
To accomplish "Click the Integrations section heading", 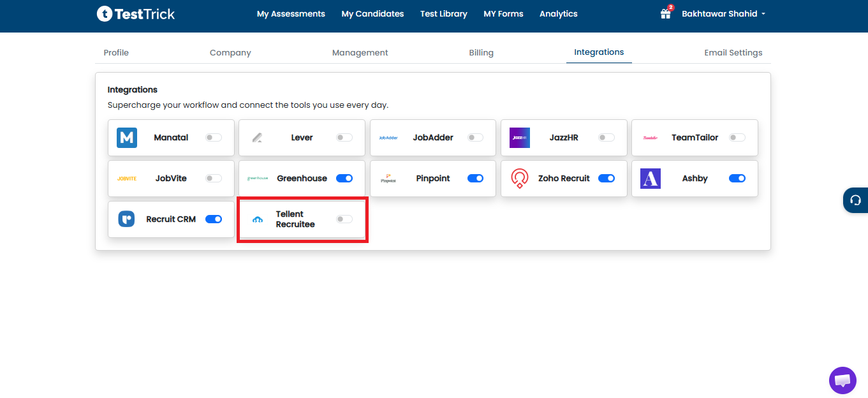I will pos(133,90).
